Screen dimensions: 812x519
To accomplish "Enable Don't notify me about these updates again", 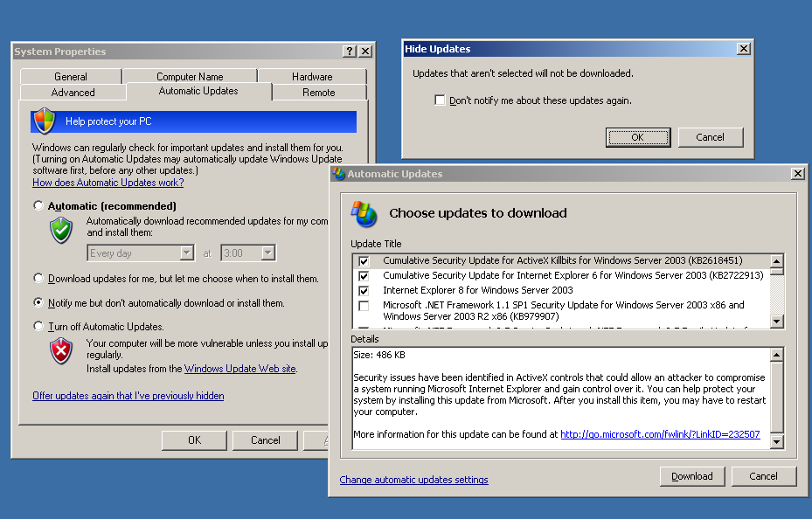I will click(440, 100).
